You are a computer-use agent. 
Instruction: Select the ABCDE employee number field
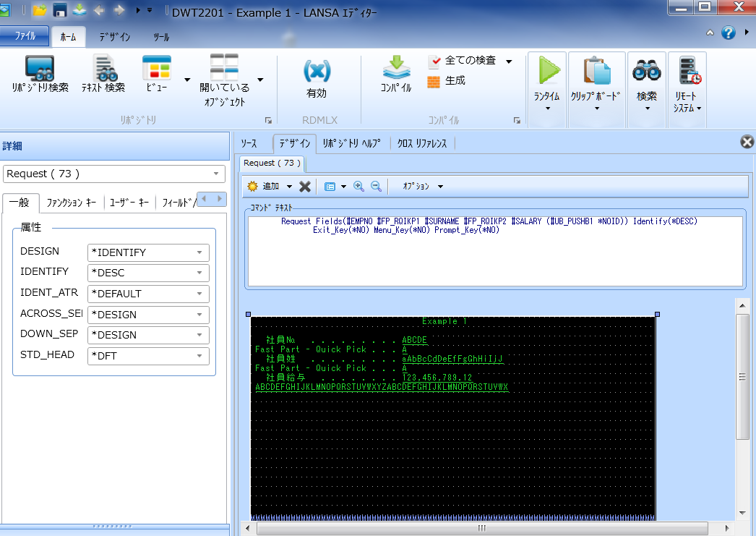tap(415, 340)
